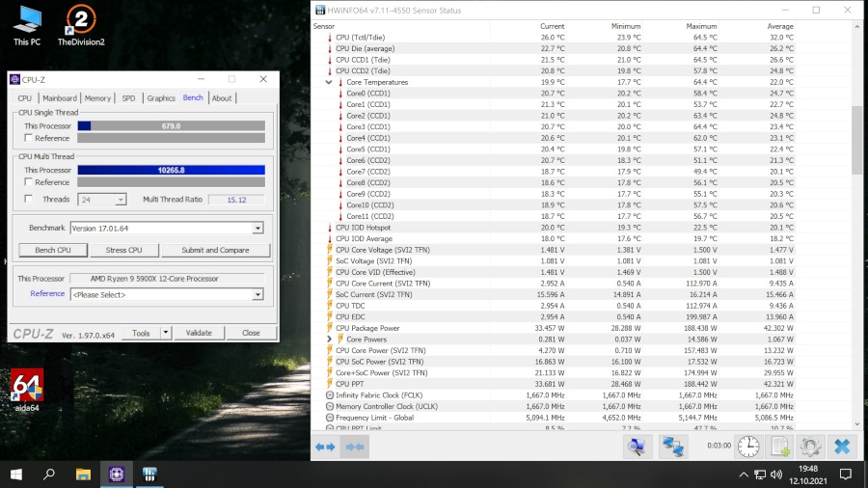The width and height of the screenshot is (868, 488).
Task: Select CPU-Z taskbar icon
Action: click(x=117, y=474)
